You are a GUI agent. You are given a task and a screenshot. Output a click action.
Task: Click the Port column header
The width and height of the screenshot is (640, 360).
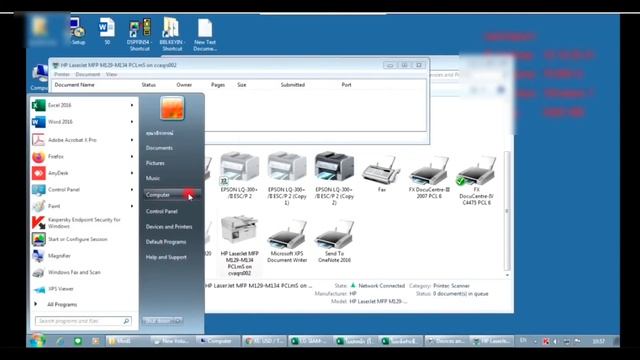click(346, 85)
